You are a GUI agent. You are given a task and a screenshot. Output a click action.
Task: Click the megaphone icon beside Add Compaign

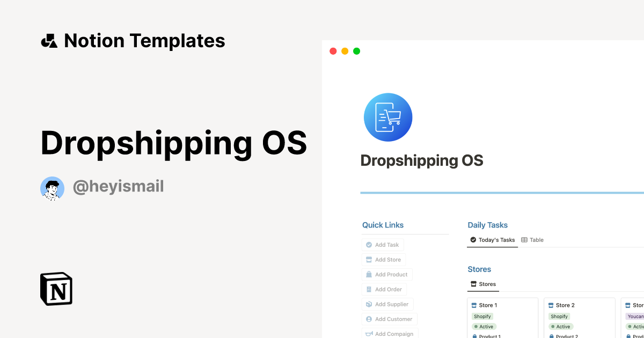(369, 333)
